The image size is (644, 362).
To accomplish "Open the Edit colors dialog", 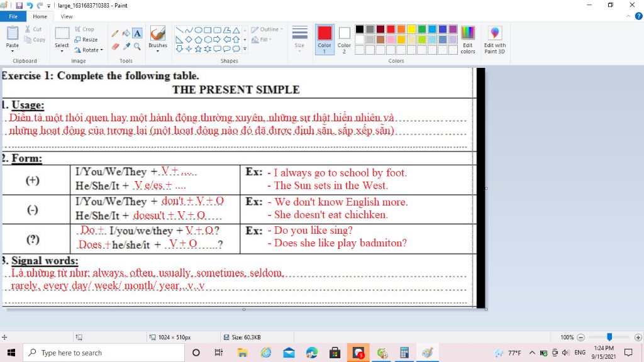I will [x=468, y=40].
